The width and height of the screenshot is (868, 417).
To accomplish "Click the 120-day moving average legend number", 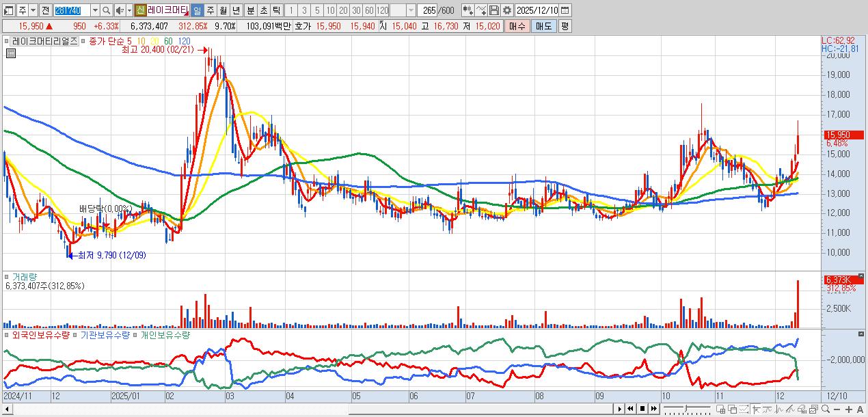I will click(184, 41).
